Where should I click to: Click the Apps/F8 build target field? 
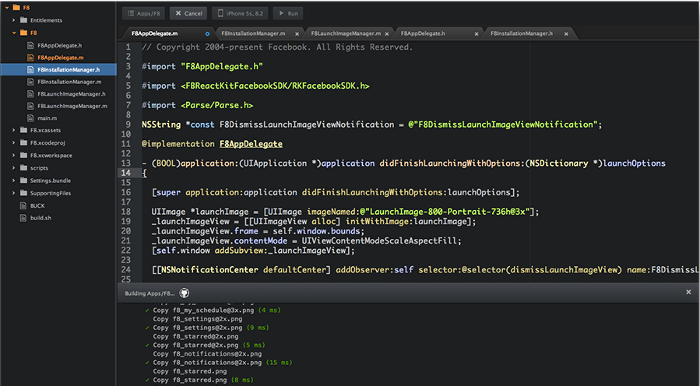coord(144,13)
